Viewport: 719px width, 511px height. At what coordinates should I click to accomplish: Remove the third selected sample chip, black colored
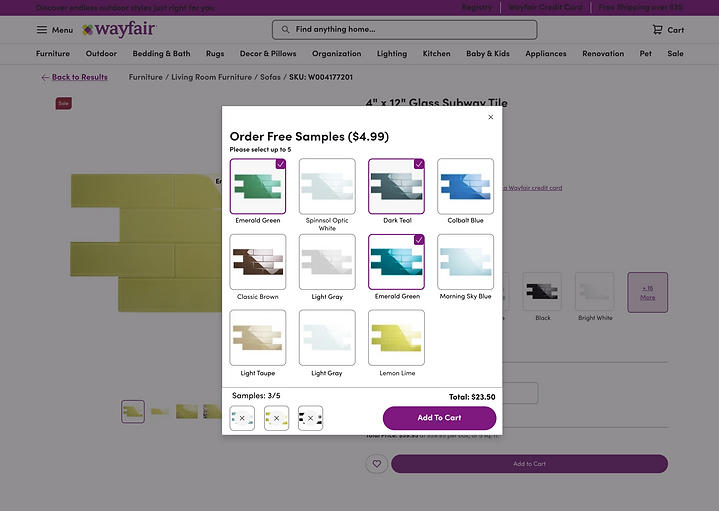(310, 418)
